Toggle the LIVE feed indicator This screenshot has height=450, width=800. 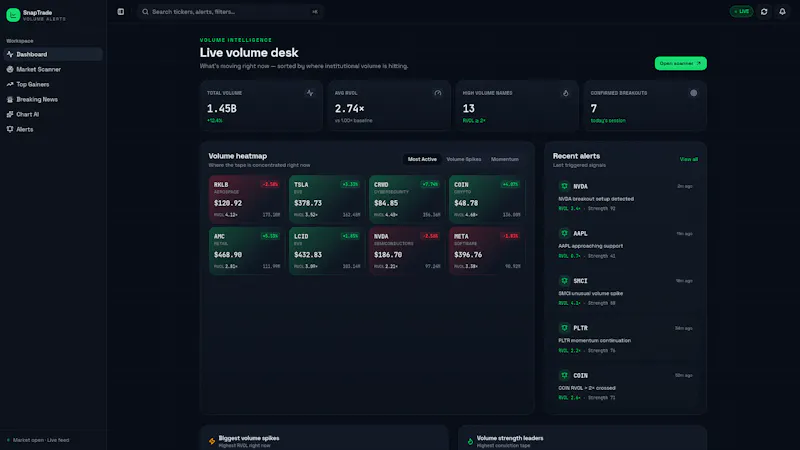coord(741,12)
